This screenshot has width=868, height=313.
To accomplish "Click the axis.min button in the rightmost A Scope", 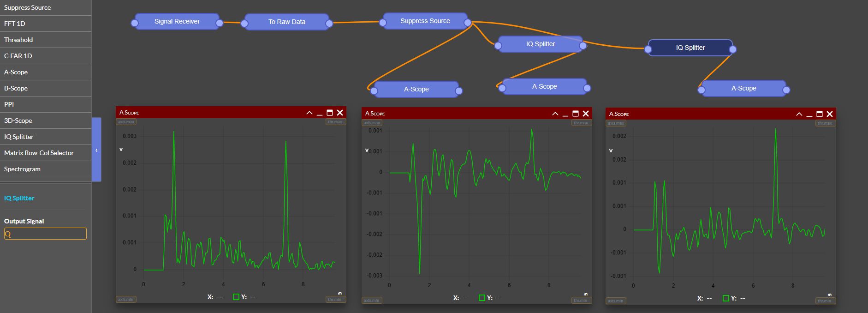I will coord(616,301).
